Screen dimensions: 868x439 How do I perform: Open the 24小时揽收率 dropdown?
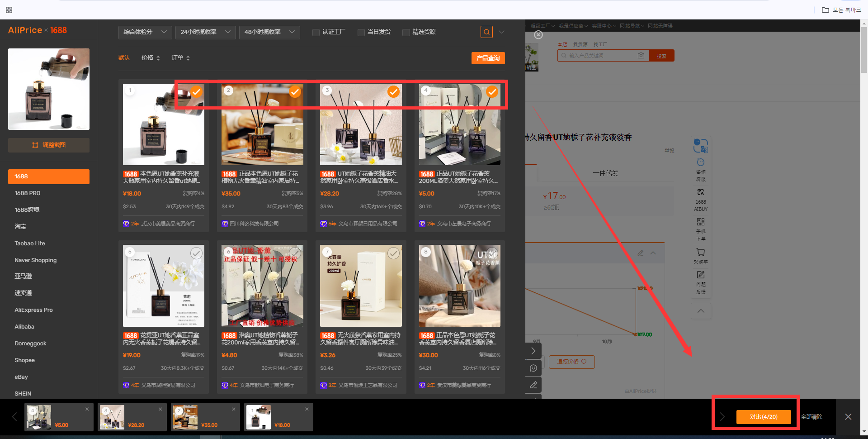206,32
